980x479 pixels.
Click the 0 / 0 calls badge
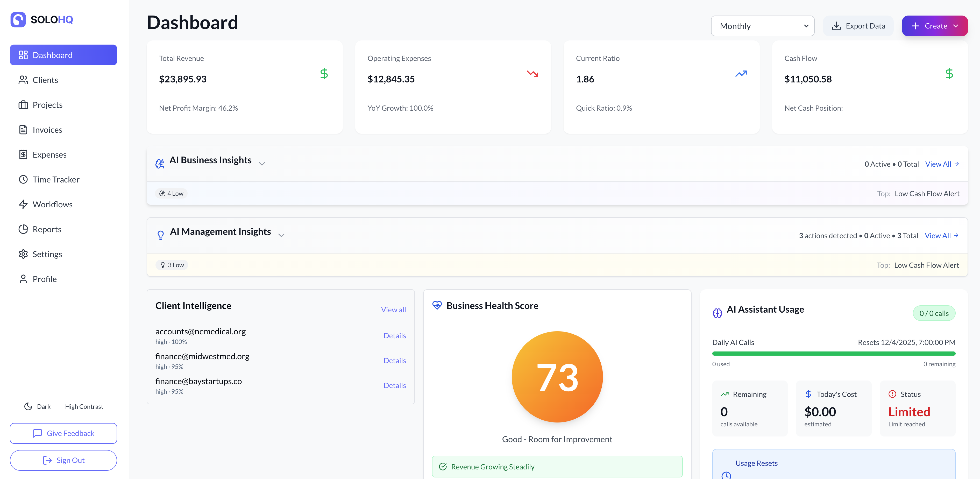click(934, 313)
